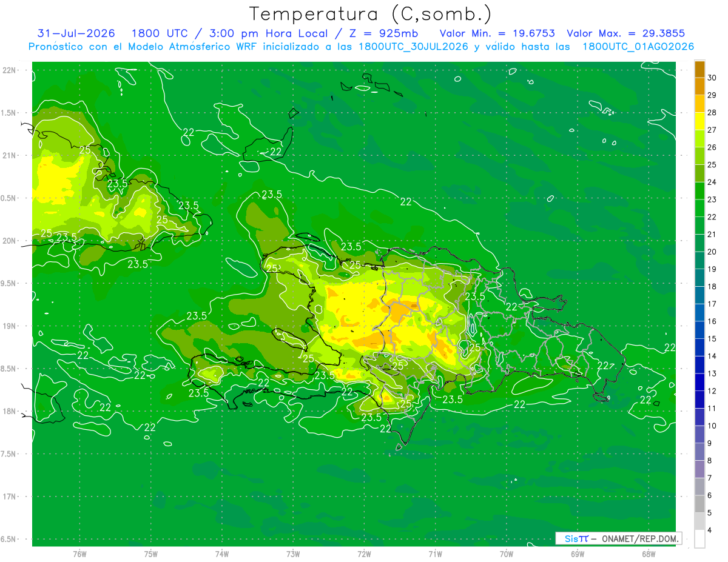Click the legend value 12
Image resolution: width=728 pixels, height=562 pixels.
pos(712,391)
